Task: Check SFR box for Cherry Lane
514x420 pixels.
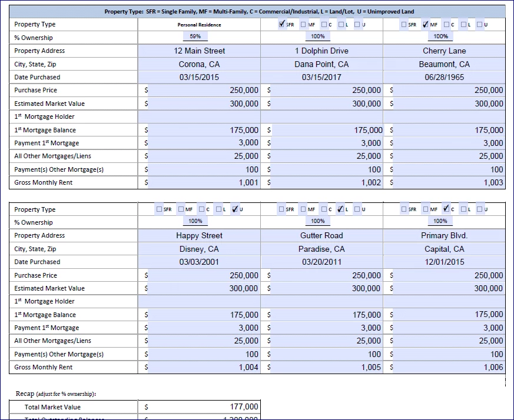Action: [404, 25]
